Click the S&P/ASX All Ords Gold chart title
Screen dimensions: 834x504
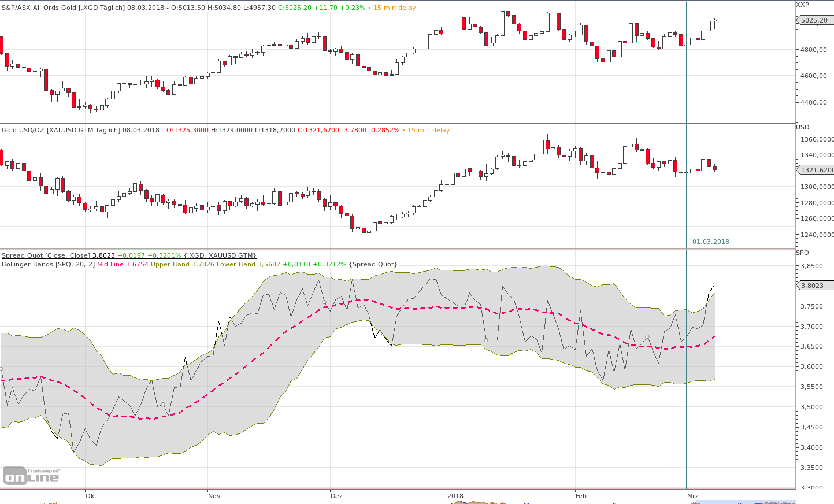(x=64, y=8)
